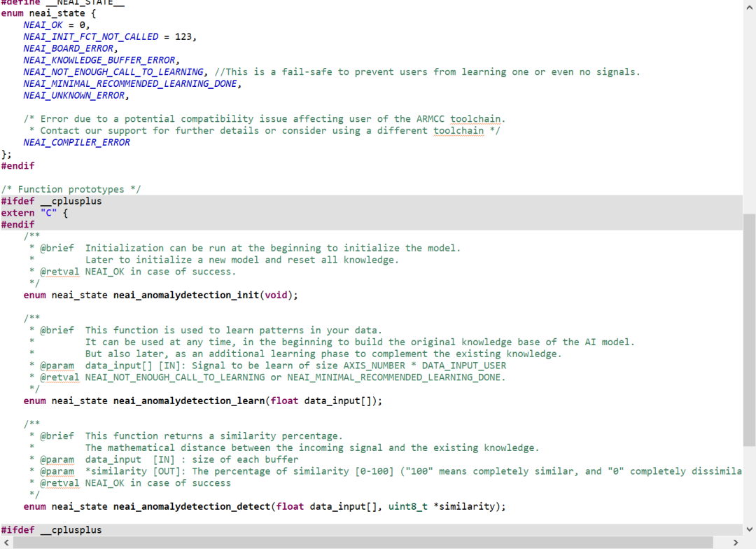Click the NEAI_COMPILER_ERROR identifier
The image size is (756, 549).
click(x=76, y=142)
